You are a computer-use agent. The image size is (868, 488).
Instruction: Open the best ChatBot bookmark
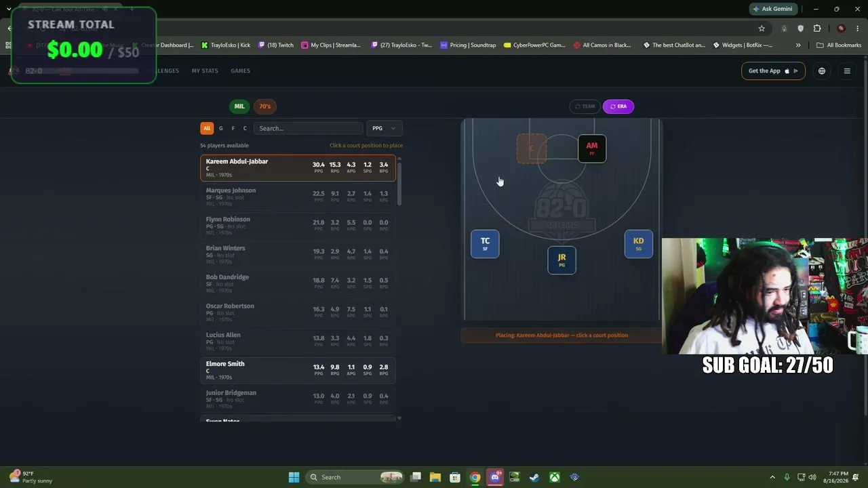[x=674, y=45]
